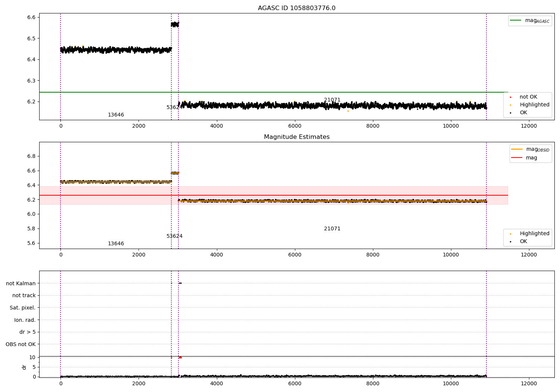Click the green mag AGASC line in top plot
Screen dimensions: 560x392
[274, 92]
